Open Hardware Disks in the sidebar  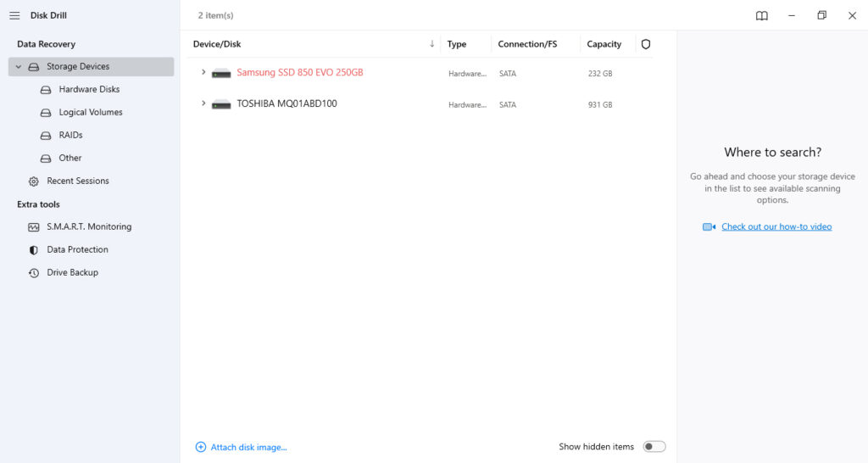(x=89, y=89)
